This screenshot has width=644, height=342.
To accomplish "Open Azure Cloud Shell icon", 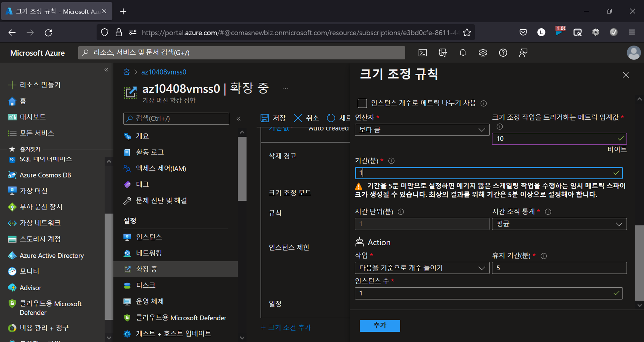I will [x=422, y=53].
